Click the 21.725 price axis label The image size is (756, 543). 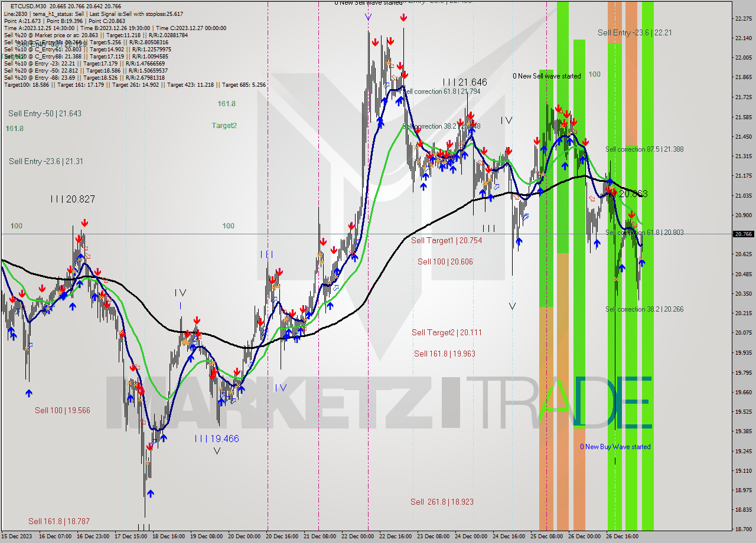click(744, 97)
